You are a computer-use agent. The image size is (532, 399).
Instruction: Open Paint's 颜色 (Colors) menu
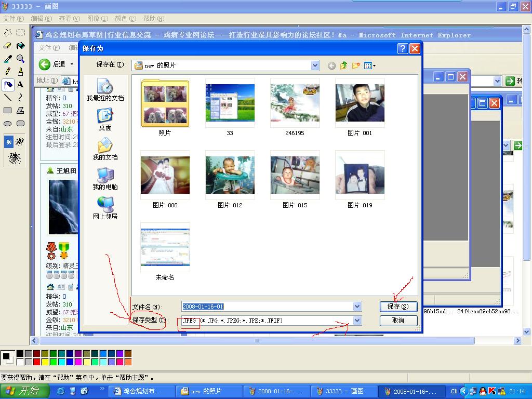point(125,19)
